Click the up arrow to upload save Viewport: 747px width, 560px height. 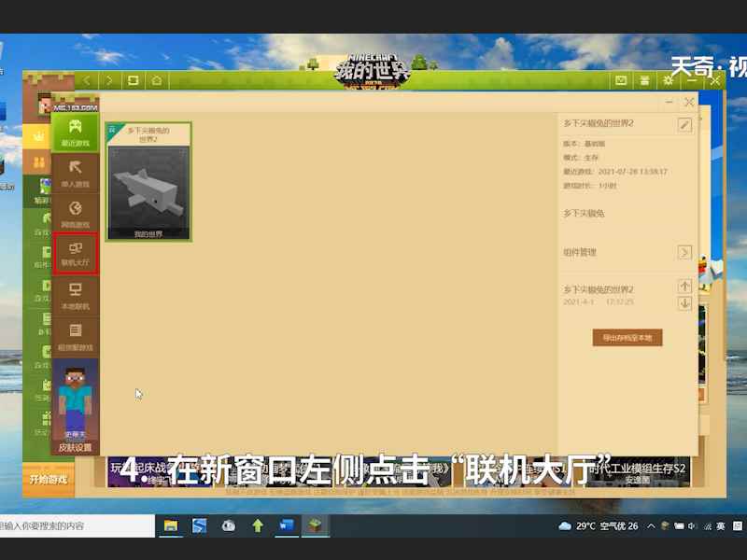point(684,287)
